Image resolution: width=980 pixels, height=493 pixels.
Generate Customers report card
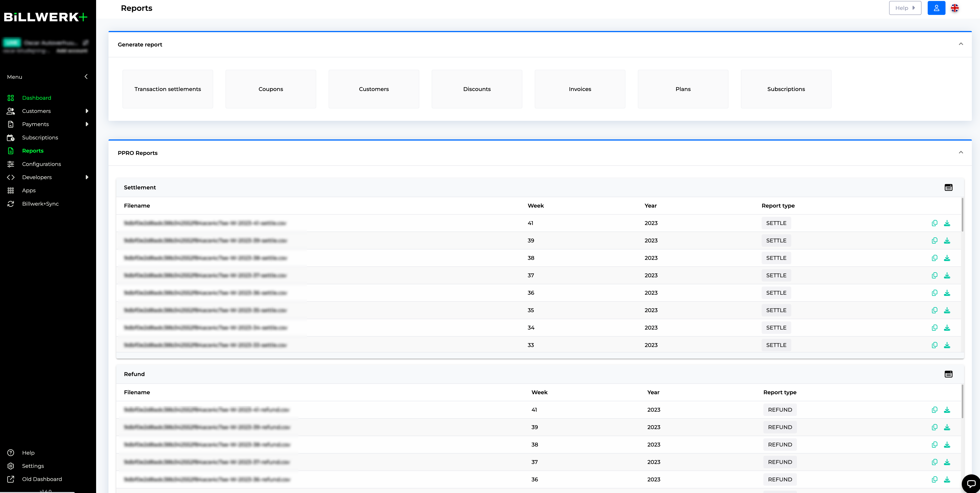[x=374, y=89]
